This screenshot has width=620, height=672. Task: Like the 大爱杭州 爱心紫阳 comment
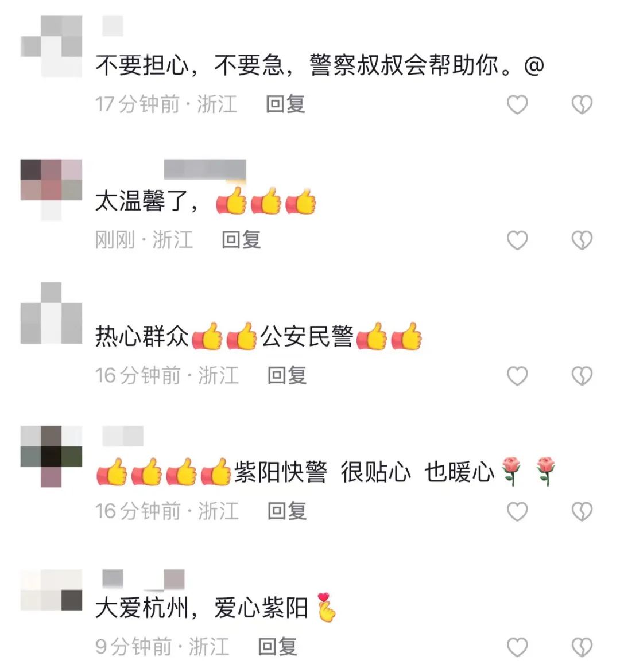[517, 647]
